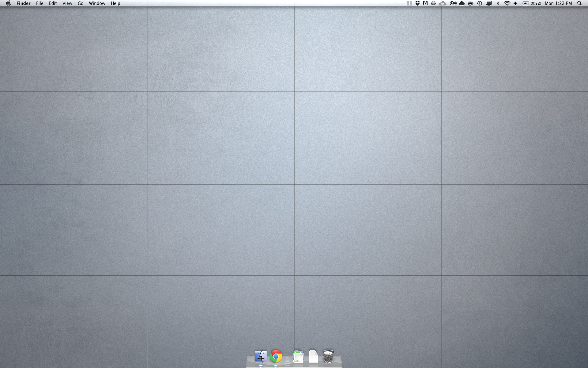
Task: Open the volume control in menu bar
Action: pyautogui.click(x=515, y=3)
